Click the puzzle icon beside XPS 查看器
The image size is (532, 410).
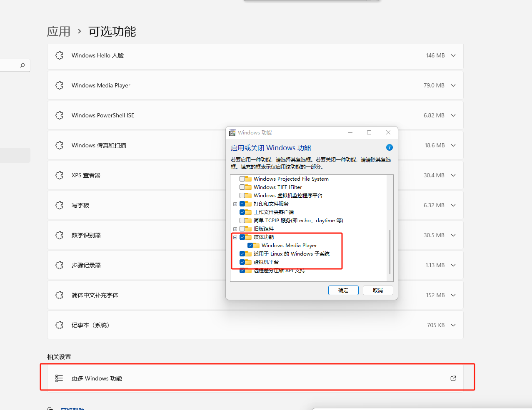(59, 175)
